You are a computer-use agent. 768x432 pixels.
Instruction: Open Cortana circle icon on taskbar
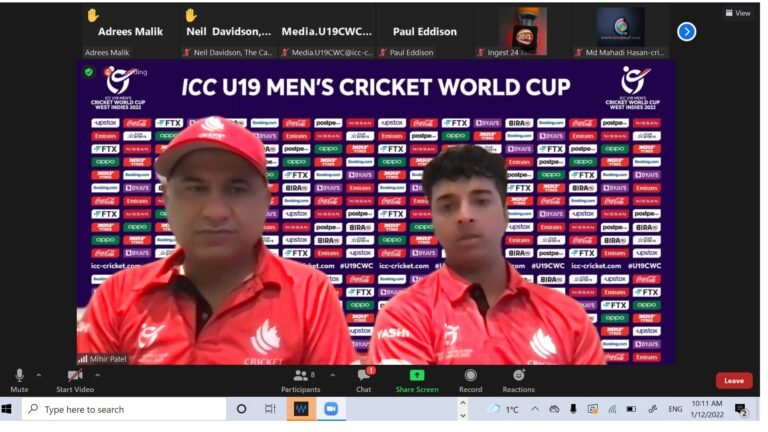click(241, 409)
